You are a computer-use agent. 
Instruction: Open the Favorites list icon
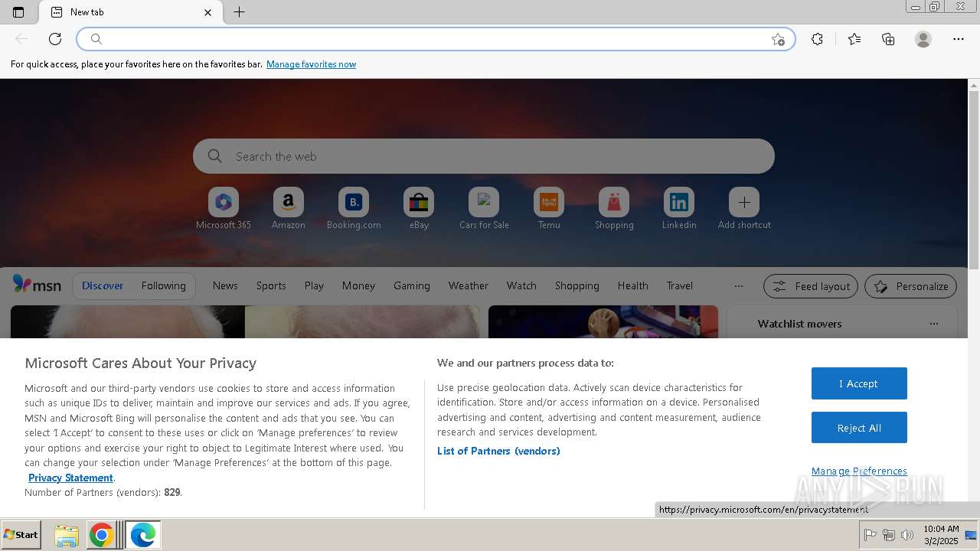tap(854, 39)
